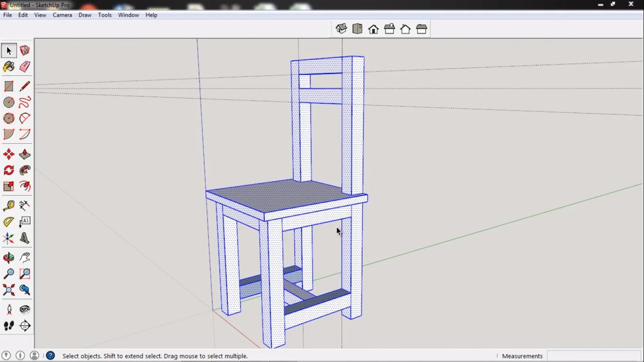
Task: Open the Help menu
Action: click(x=151, y=15)
